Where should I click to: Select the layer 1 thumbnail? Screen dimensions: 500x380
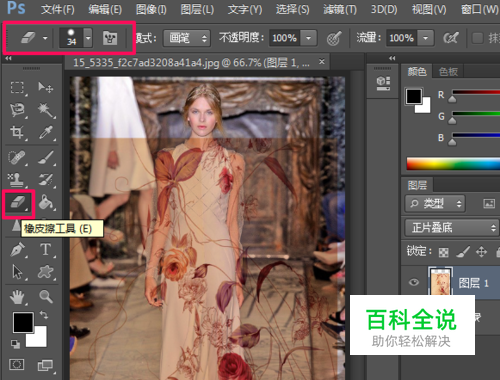click(x=440, y=281)
